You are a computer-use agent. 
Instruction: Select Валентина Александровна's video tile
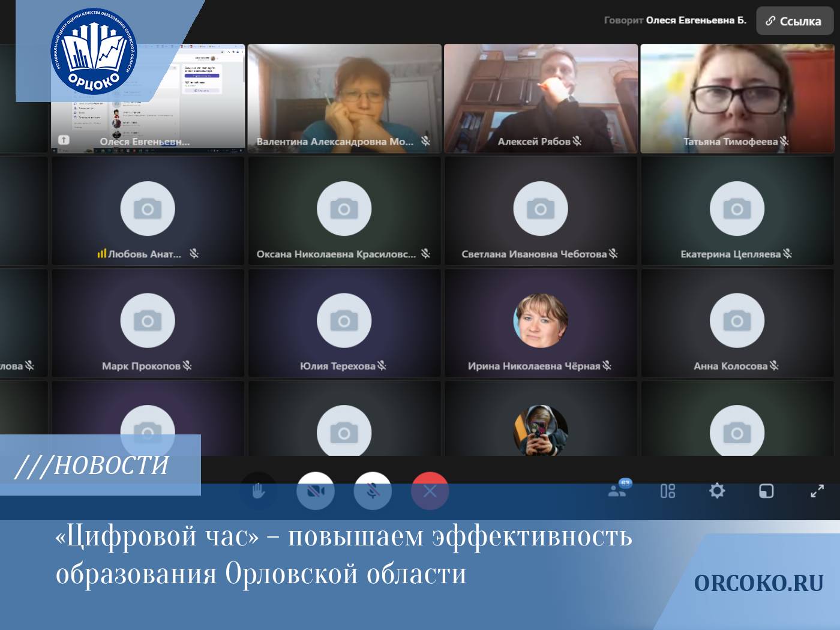pos(344,96)
